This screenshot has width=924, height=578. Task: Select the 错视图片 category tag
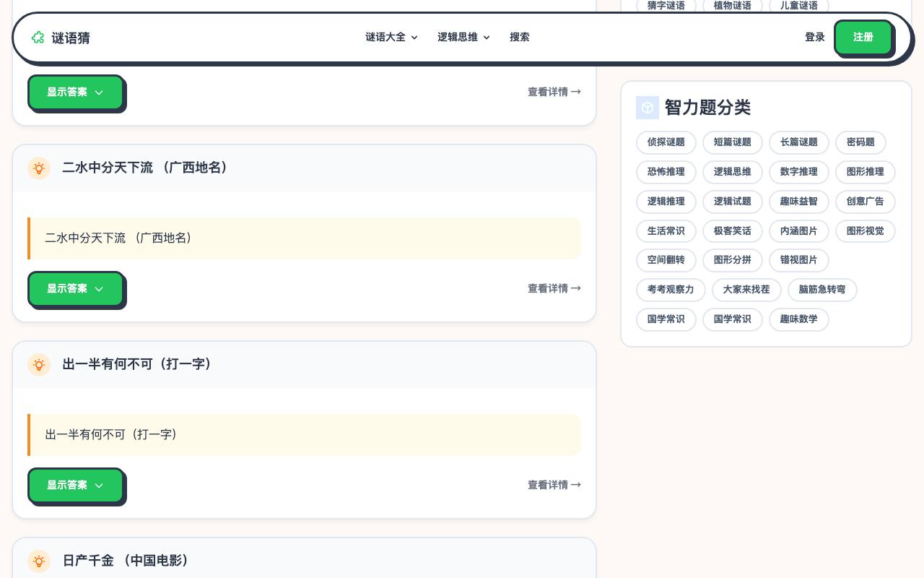point(799,260)
